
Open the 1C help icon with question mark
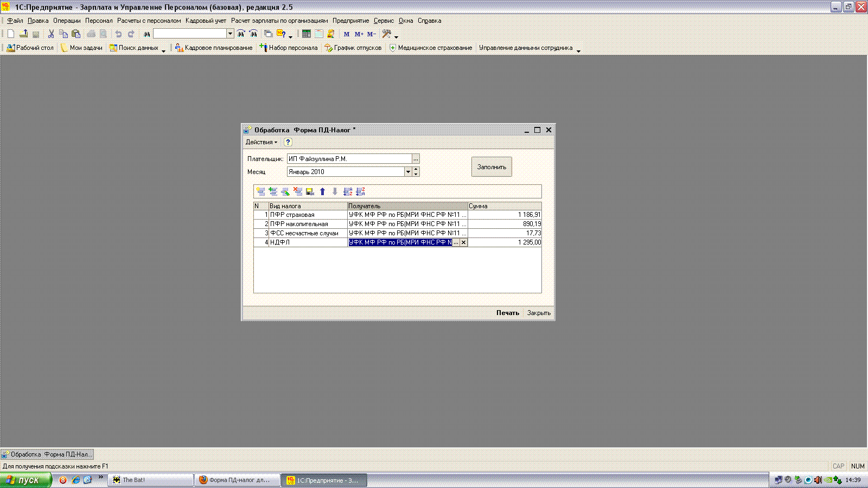pos(281,34)
